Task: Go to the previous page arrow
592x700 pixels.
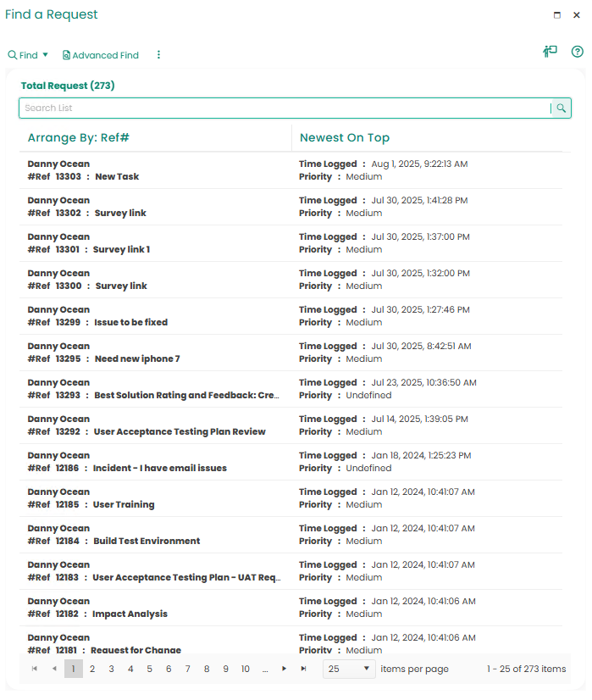Action: [x=54, y=669]
